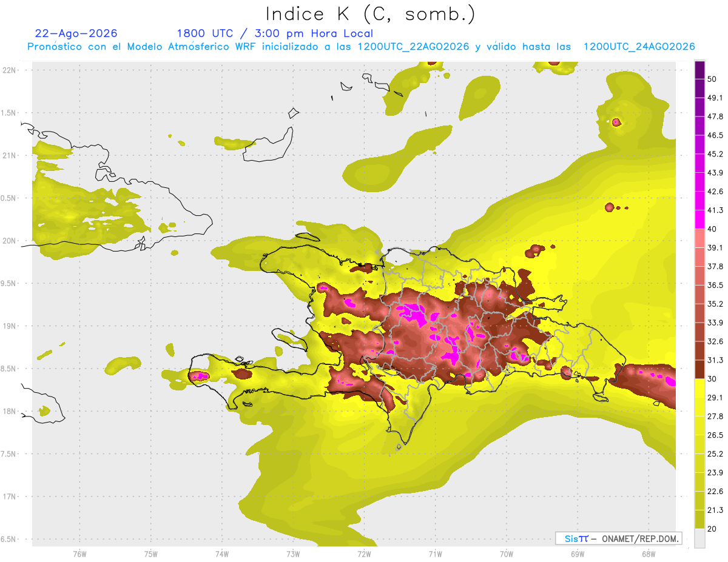Click the color bar value "26.5"

pyautogui.click(x=715, y=435)
